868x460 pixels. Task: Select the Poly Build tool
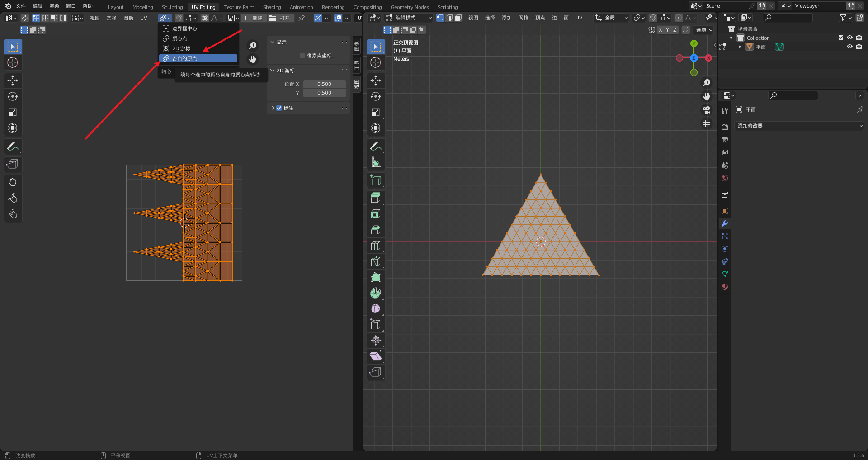[x=376, y=277]
